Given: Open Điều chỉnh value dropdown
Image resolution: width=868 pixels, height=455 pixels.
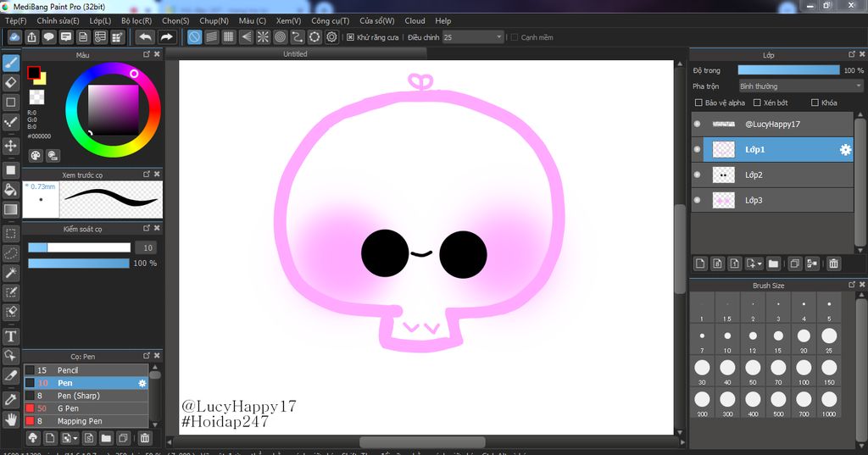Looking at the screenshot, I should click(473, 37).
